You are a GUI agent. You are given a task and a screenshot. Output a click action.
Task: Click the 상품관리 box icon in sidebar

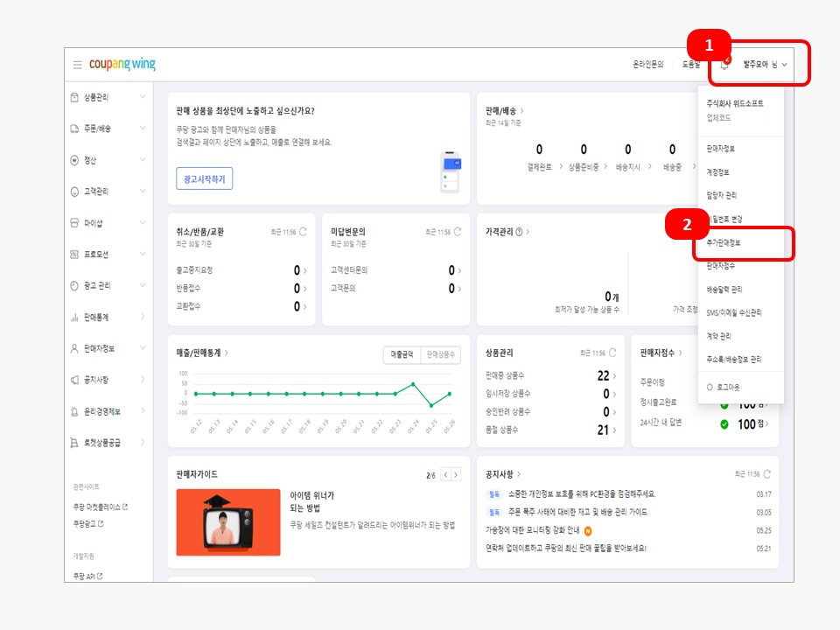[x=74, y=97]
